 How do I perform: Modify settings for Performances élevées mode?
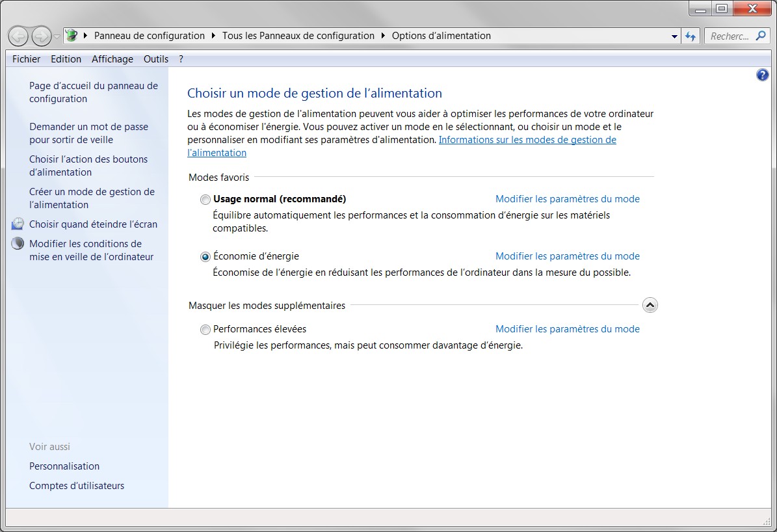click(x=568, y=329)
